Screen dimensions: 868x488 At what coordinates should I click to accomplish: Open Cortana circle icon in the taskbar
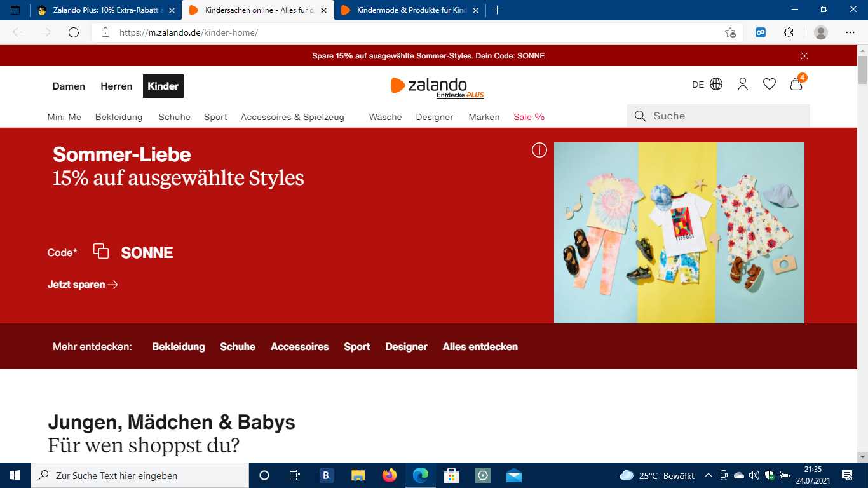pyautogui.click(x=264, y=475)
